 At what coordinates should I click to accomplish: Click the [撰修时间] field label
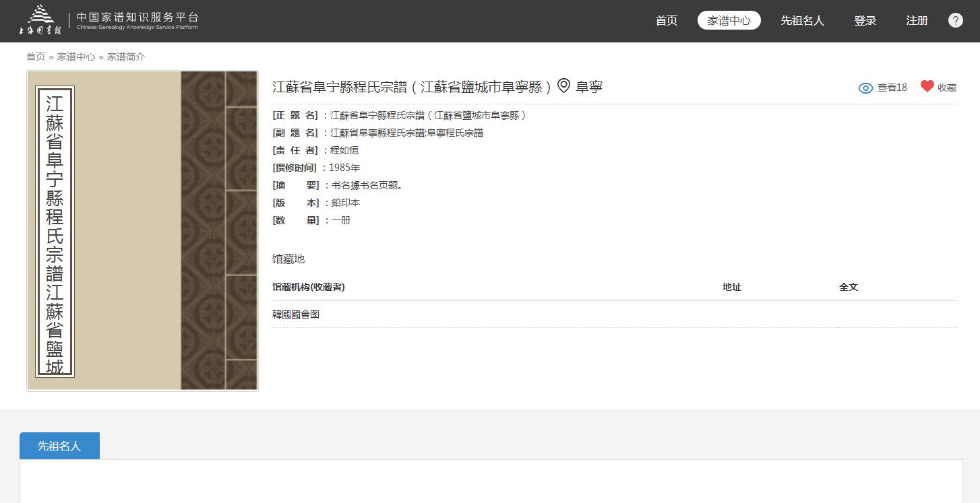tap(295, 168)
